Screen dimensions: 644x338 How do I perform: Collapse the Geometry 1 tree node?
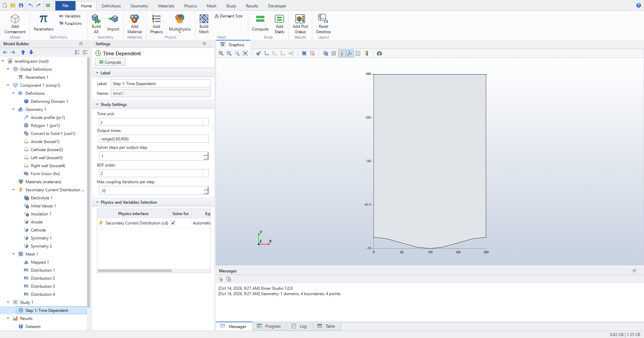pyautogui.click(x=13, y=109)
